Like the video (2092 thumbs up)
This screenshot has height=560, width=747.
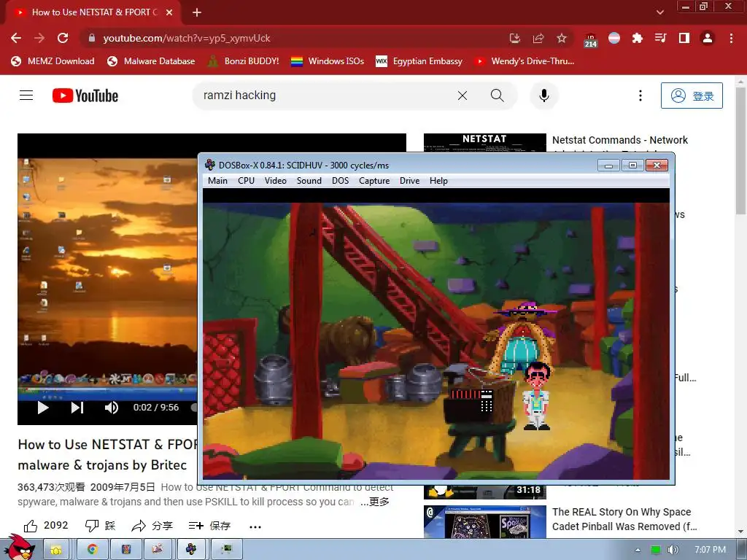click(46, 526)
